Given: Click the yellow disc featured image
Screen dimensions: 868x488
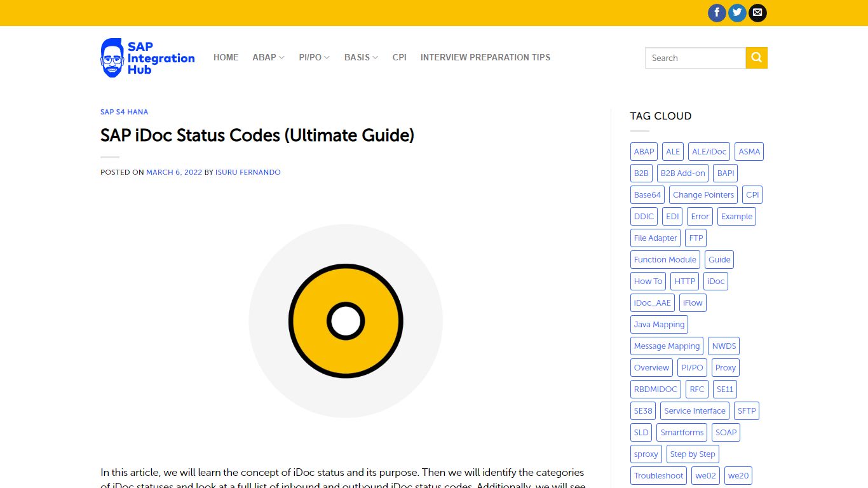Looking at the screenshot, I should click(x=346, y=321).
